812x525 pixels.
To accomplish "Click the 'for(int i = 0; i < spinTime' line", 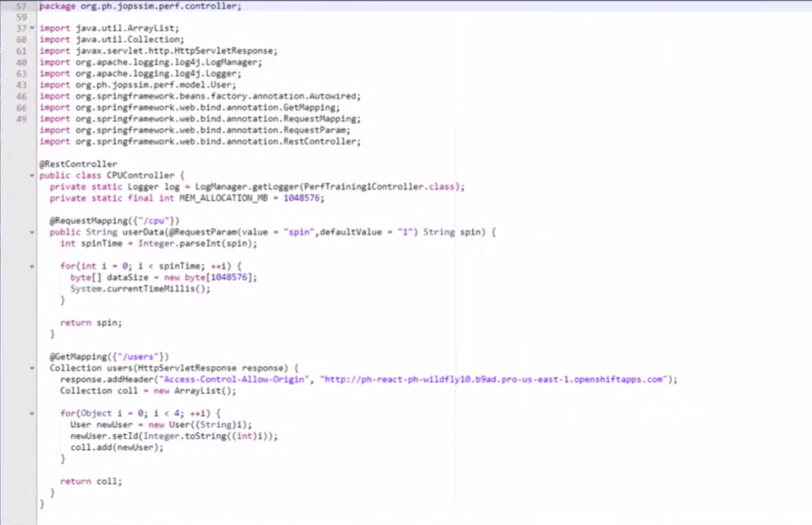I will (151, 266).
